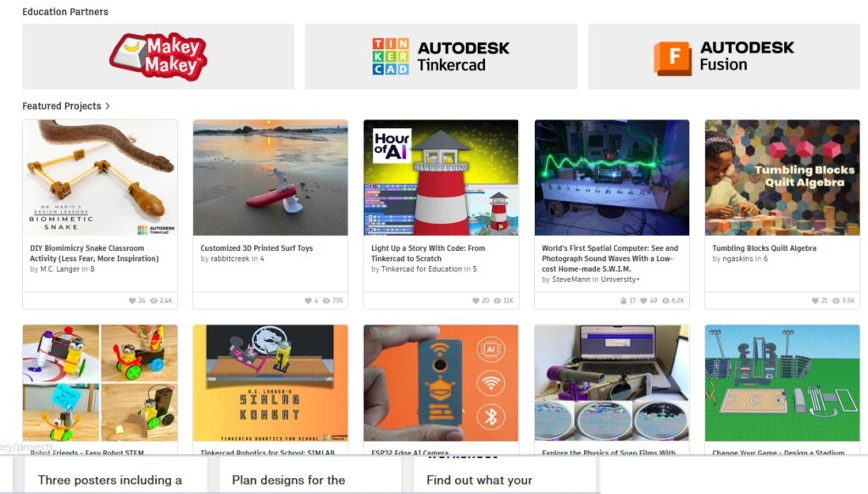
Task: Open the Tumbling Blocks Quilt Algebra thumbnail
Action: (x=782, y=178)
